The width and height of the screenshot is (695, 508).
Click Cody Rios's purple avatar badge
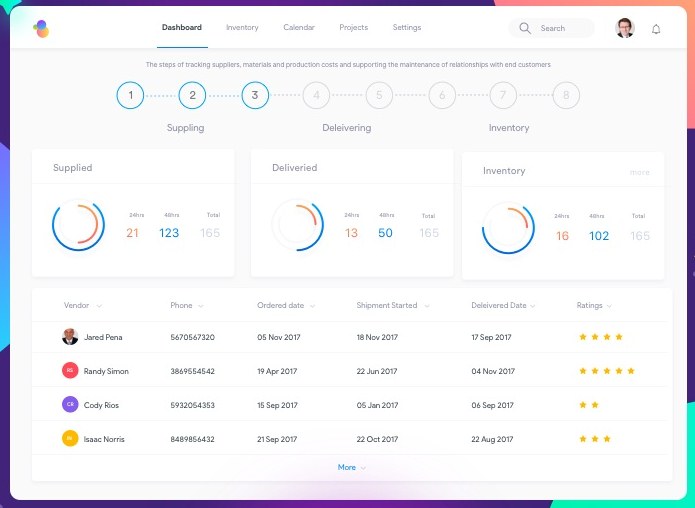(x=70, y=405)
